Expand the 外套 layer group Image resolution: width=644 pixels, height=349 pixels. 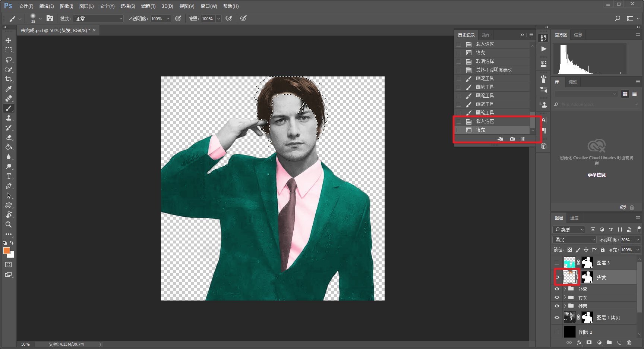(565, 289)
